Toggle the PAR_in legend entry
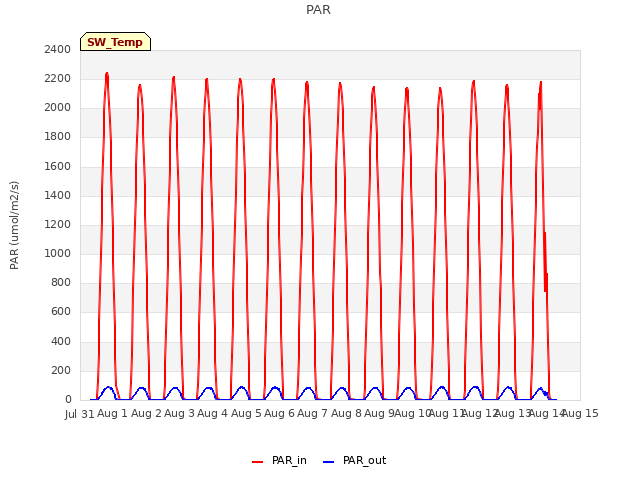The height and width of the screenshot is (480, 640). (280, 461)
